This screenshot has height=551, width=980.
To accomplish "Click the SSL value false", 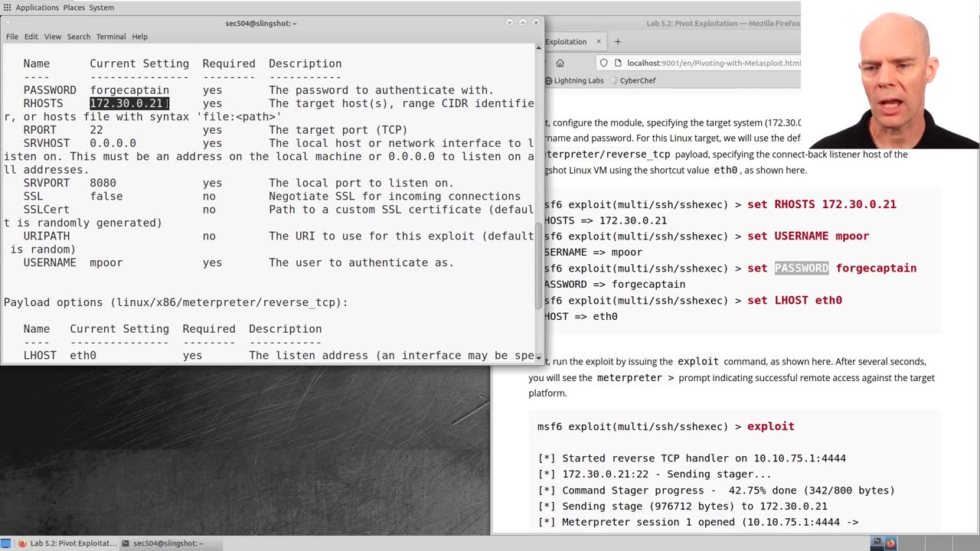I will pos(106,196).
